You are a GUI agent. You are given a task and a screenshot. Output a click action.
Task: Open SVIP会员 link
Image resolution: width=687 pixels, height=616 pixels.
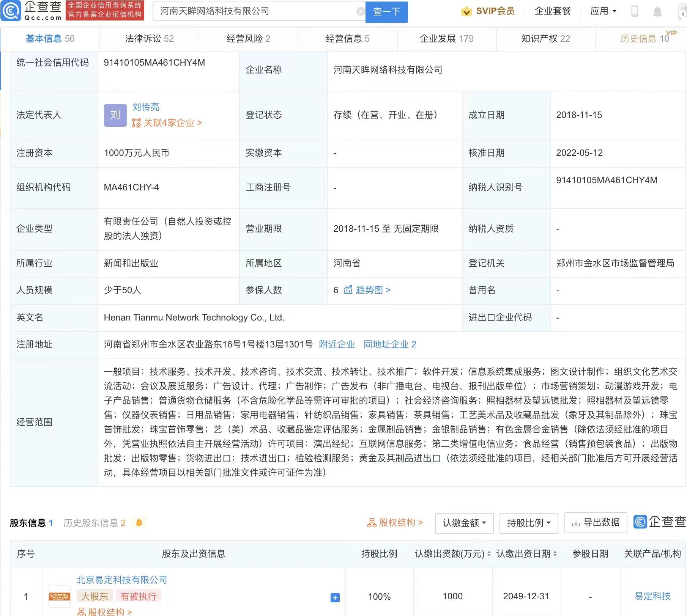(x=495, y=11)
